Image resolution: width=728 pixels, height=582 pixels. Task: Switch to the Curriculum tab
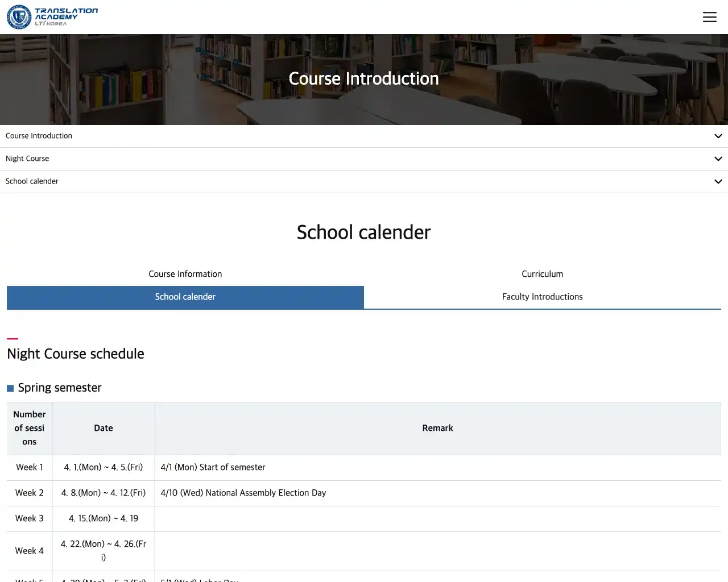(x=542, y=274)
